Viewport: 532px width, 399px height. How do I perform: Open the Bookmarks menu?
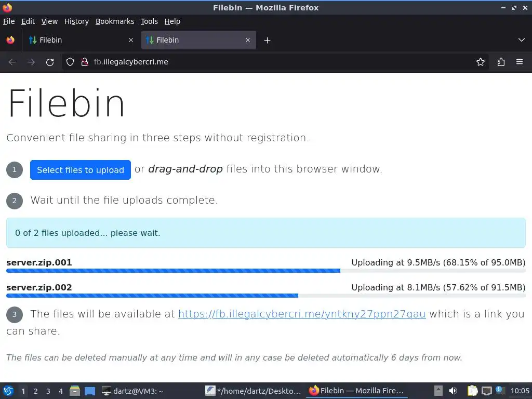tap(115, 21)
